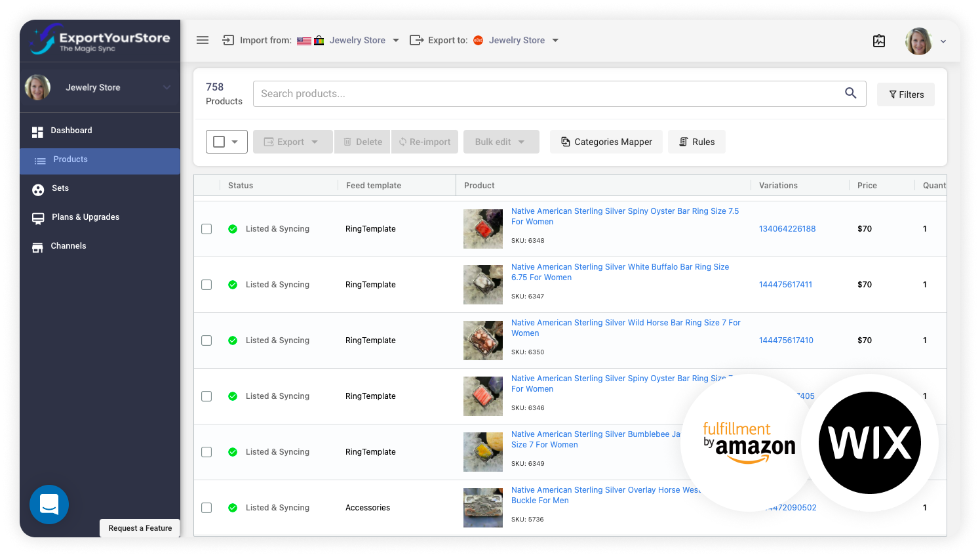Expand the Export to Jewelry Store dropdown
The width and height of the screenshot is (980, 557).
coord(555,40)
